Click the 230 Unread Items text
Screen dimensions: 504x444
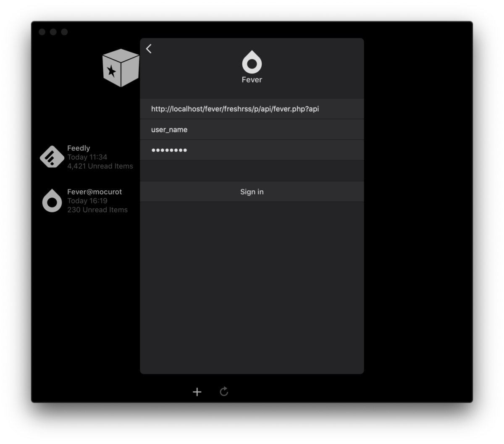click(x=97, y=210)
